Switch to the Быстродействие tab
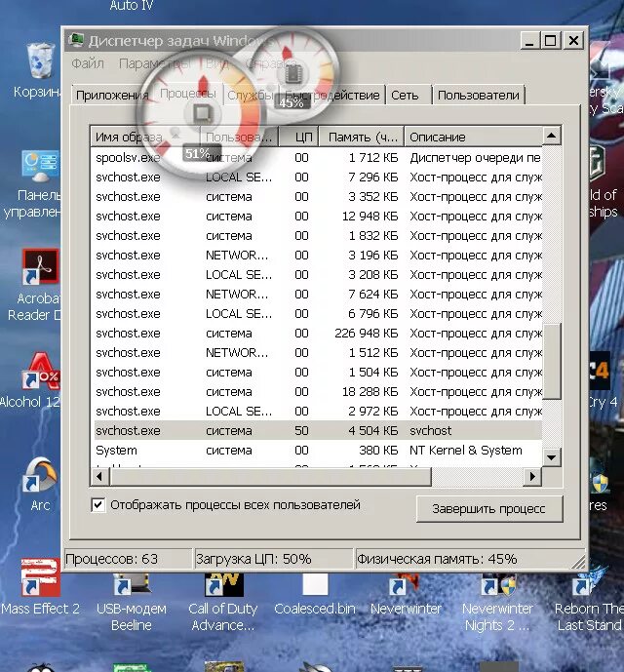 tap(332, 95)
